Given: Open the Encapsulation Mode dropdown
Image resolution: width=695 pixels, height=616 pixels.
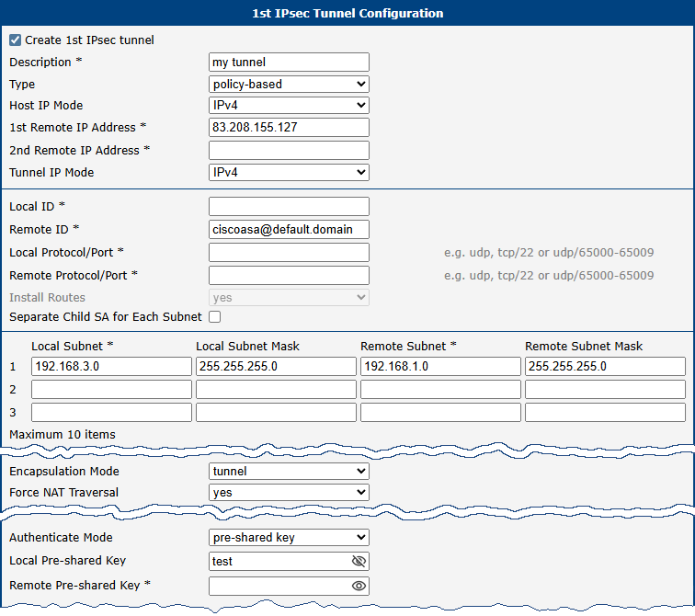Looking at the screenshot, I should 289,471.
